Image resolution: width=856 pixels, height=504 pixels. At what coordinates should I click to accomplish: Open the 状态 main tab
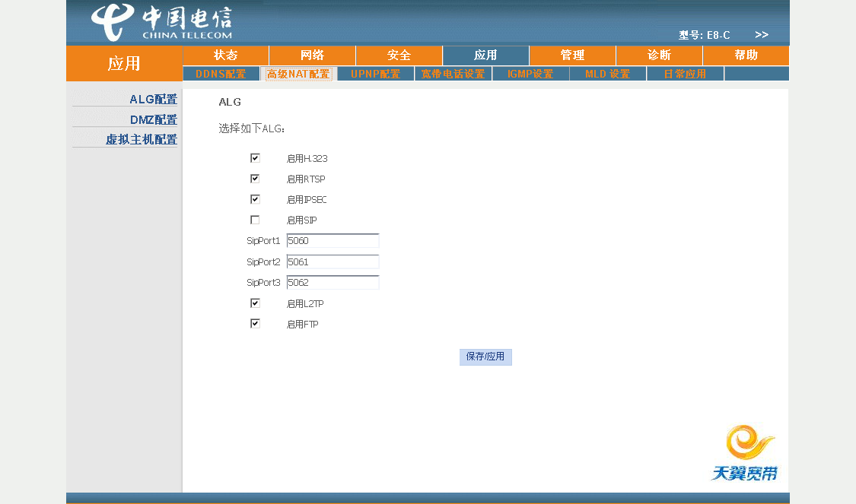(x=225, y=55)
